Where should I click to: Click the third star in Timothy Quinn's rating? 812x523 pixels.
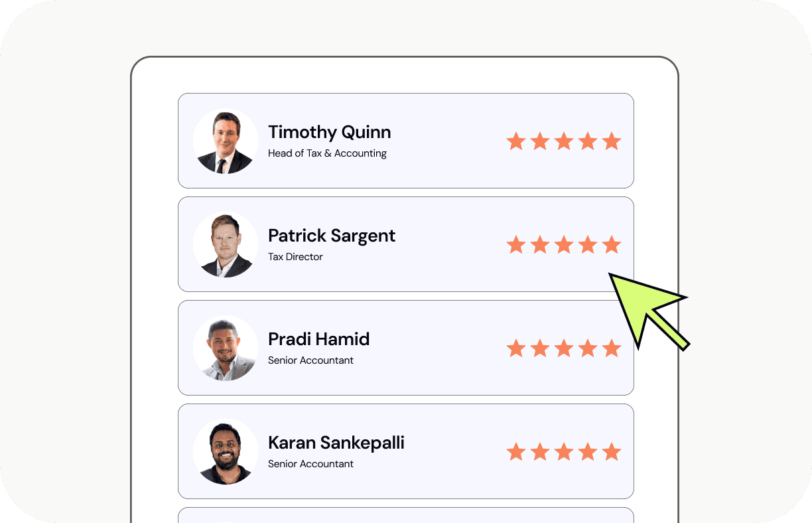click(564, 141)
